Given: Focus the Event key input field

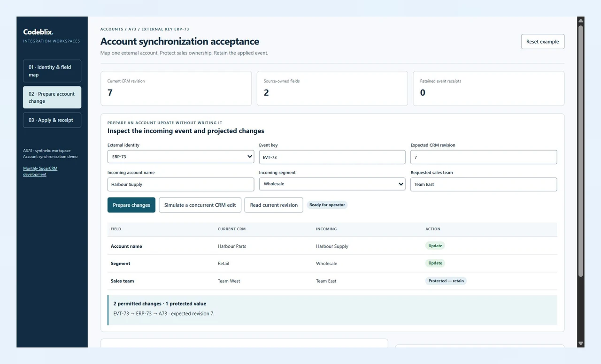Looking at the screenshot, I should (332, 157).
